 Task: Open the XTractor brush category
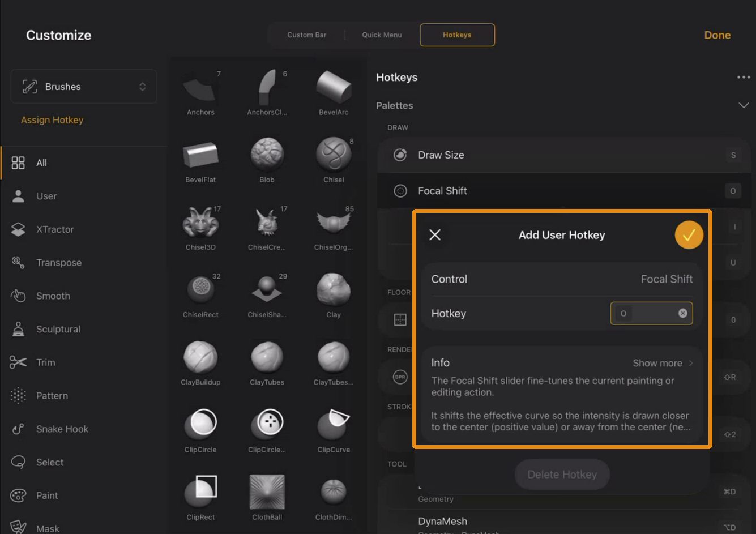[84, 229]
